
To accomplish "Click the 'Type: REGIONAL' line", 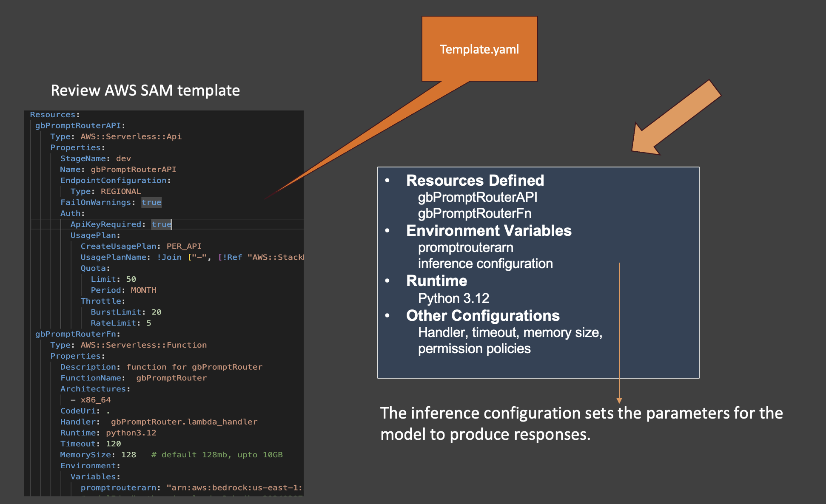I will click(x=106, y=192).
